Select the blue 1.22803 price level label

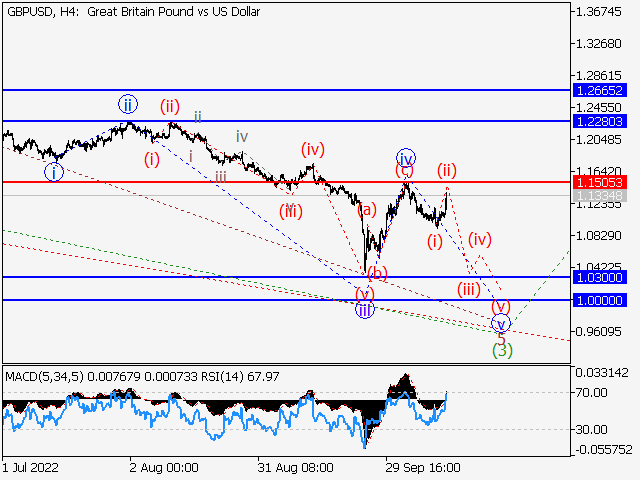point(600,121)
